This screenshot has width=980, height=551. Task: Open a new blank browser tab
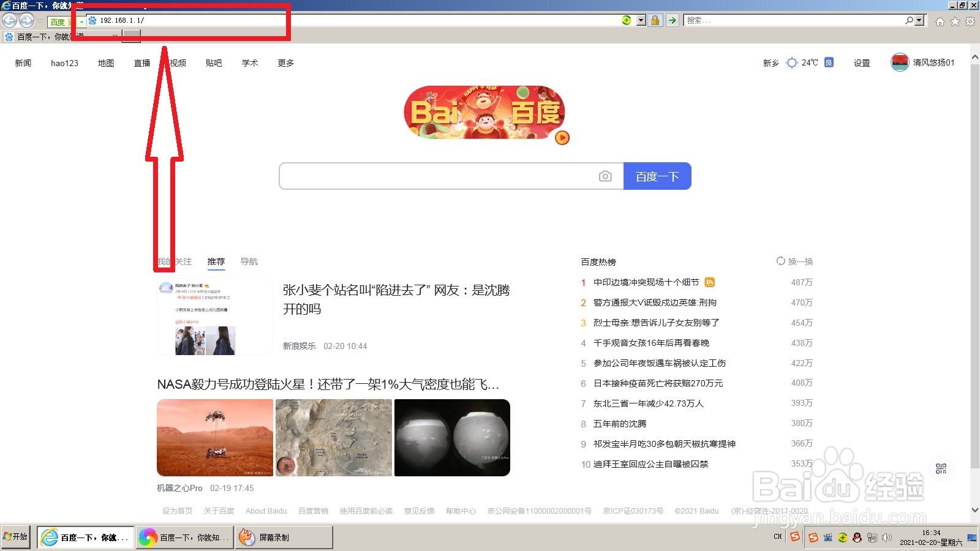[131, 37]
